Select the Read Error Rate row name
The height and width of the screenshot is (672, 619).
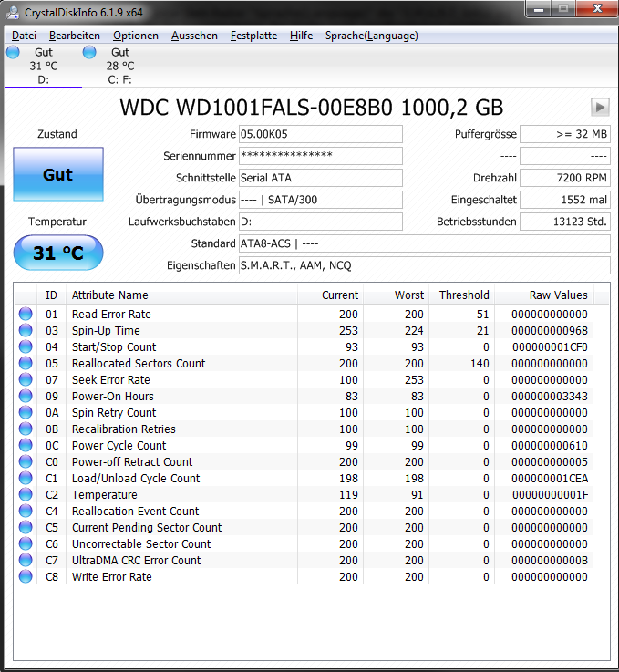point(111,315)
